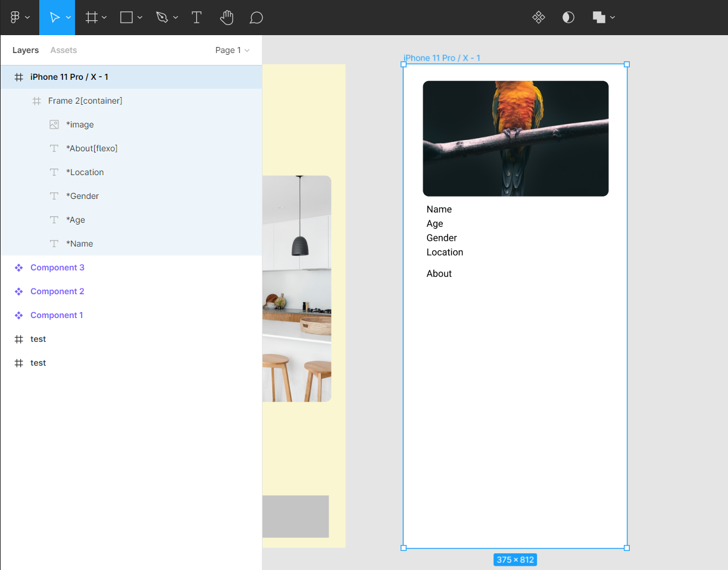Click the parrot image on canvas

click(515, 138)
